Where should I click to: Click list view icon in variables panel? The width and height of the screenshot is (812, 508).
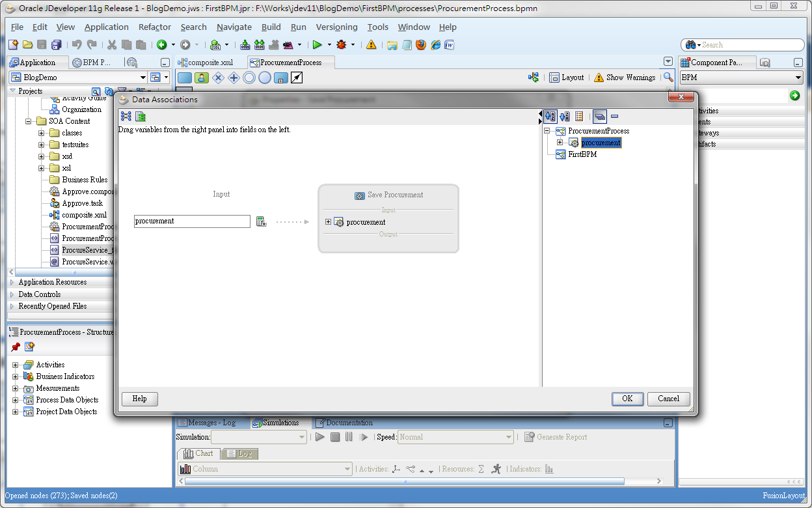click(579, 117)
